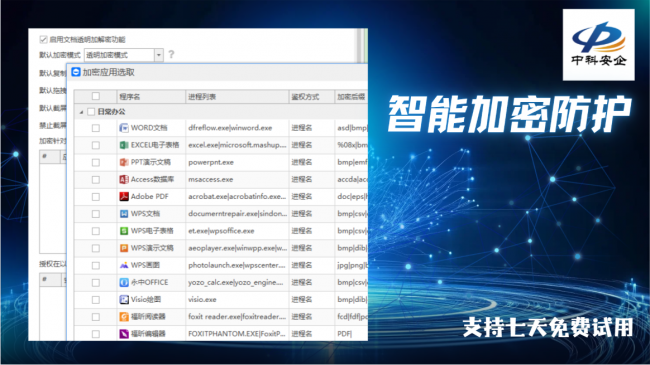Click the 程序名 column header
The height and width of the screenshot is (365, 650).
pyautogui.click(x=151, y=97)
